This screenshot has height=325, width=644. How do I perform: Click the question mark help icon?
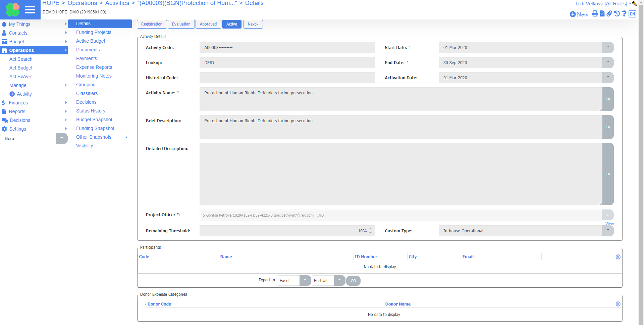tap(624, 14)
